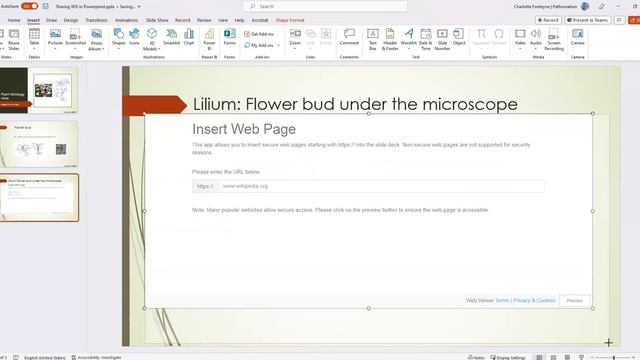
Task: Insert a SmartArt graphic
Action: [171, 37]
